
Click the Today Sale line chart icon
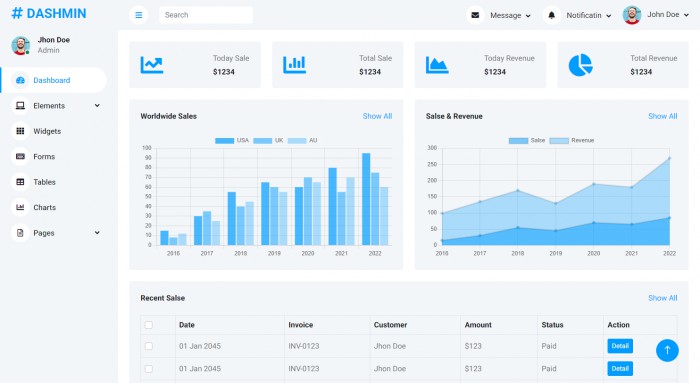(x=152, y=65)
